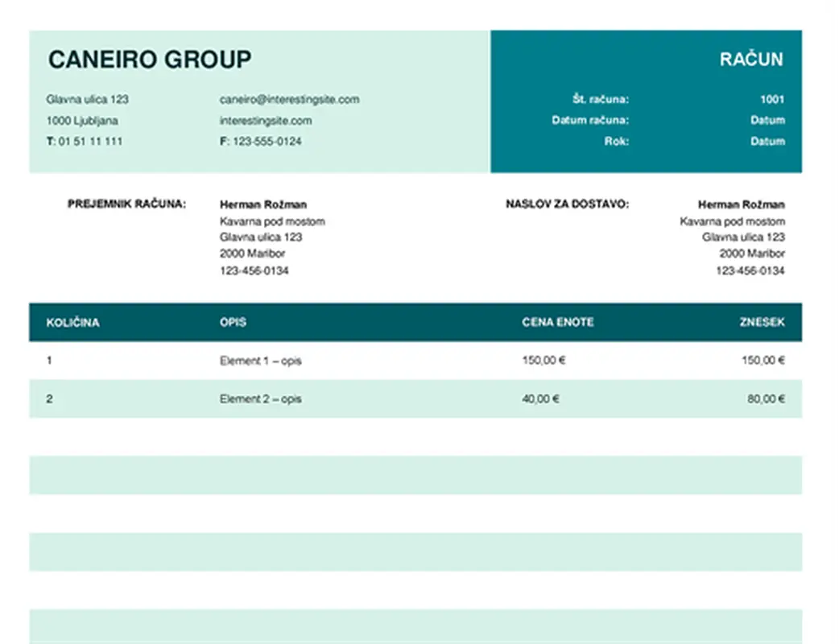
Task: Click the NASLOV ZA DOSTAVO label
Action: click(x=567, y=204)
